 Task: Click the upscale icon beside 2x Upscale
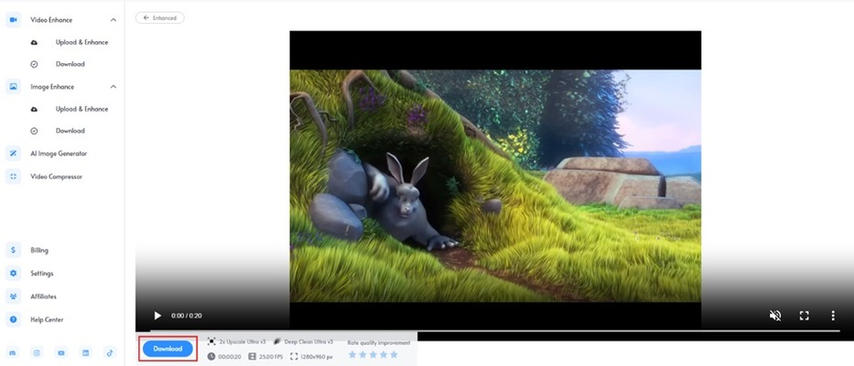(211, 341)
